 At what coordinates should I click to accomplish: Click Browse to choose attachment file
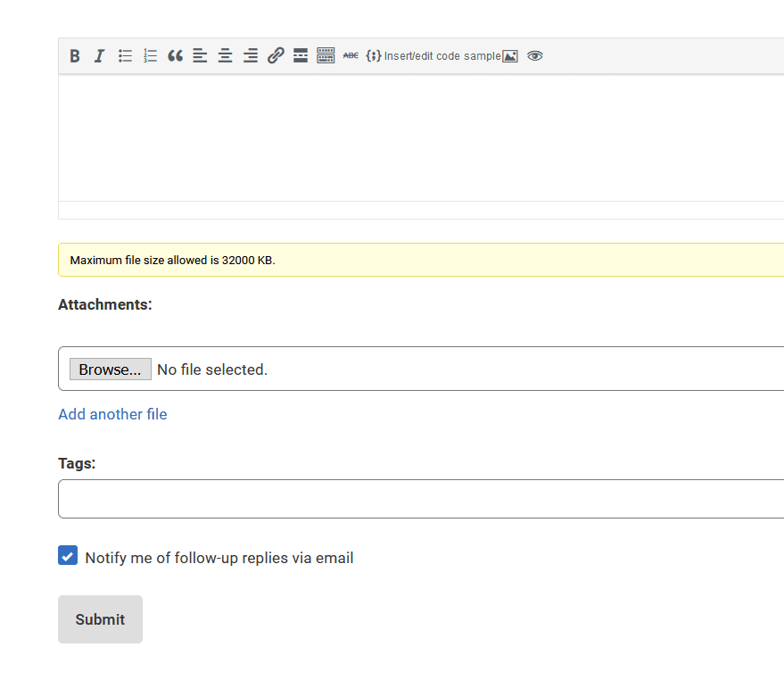pos(110,369)
